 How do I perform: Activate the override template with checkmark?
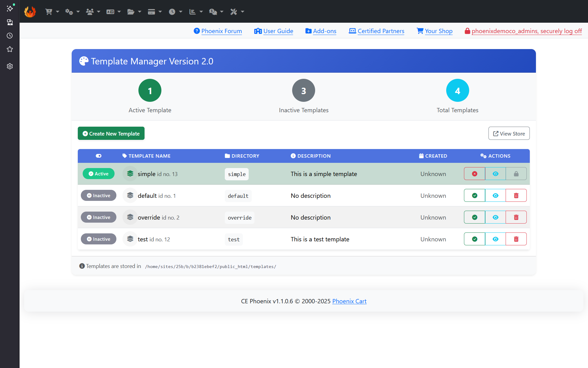tap(474, 217)
